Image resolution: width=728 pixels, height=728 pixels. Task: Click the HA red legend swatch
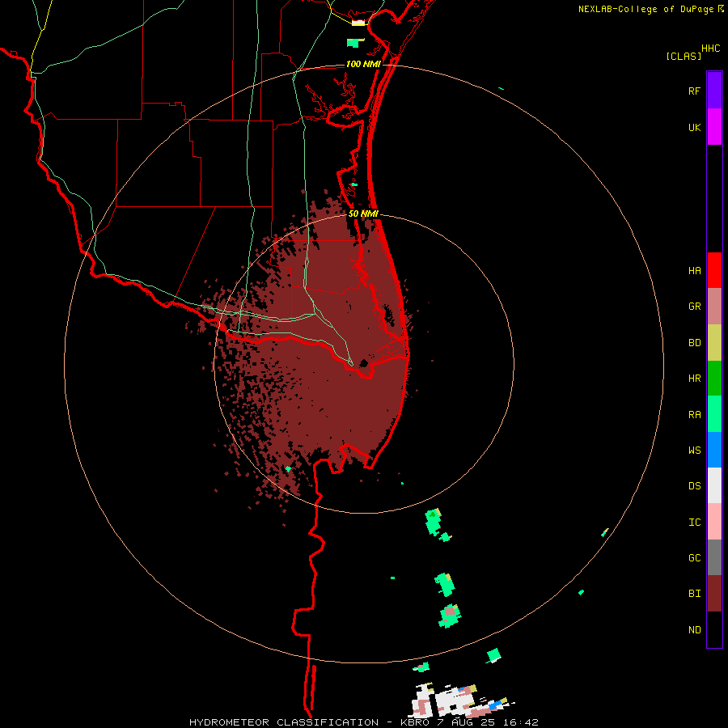[714, 270]
